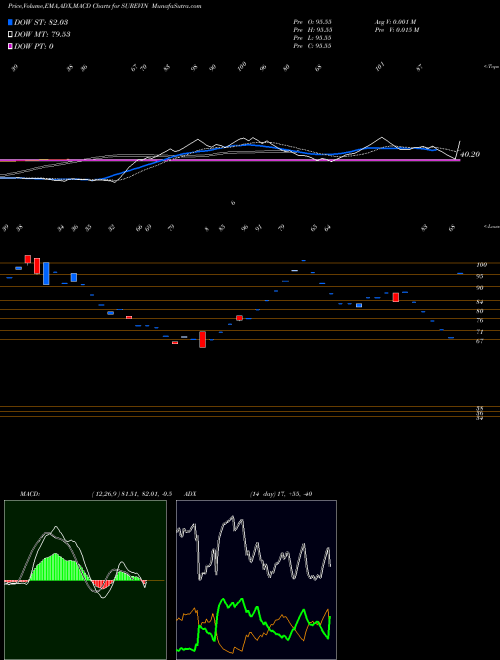This screenshot has height=660, width=500.
Task: Click the chart title mentioning SUREFIN
Action: coord(104,6)
